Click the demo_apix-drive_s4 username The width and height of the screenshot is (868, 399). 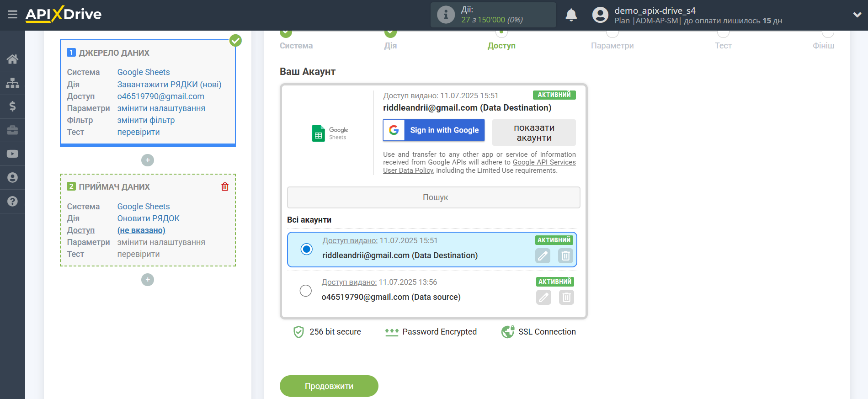point(655,11)
